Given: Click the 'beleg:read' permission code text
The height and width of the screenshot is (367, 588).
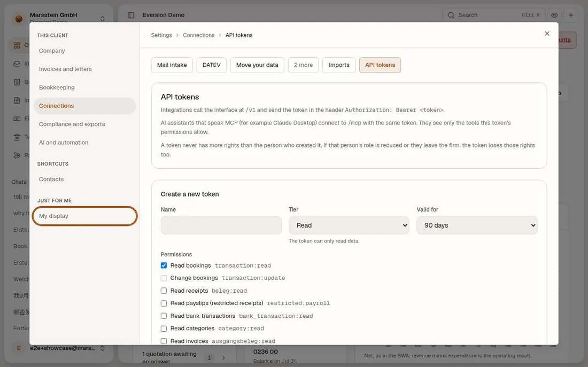Looking at the screenshot, I should pos(229,291).
